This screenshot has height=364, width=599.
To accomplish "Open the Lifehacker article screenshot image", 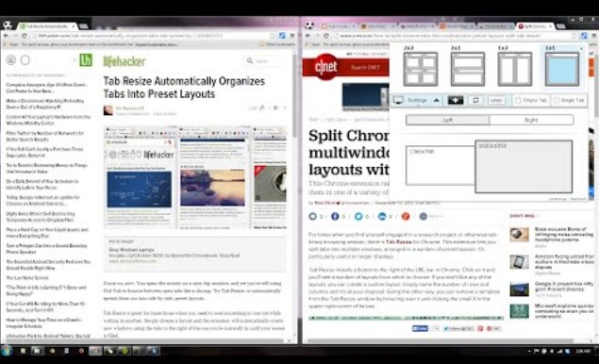I will pyautogui.click(x=195, y=177).
